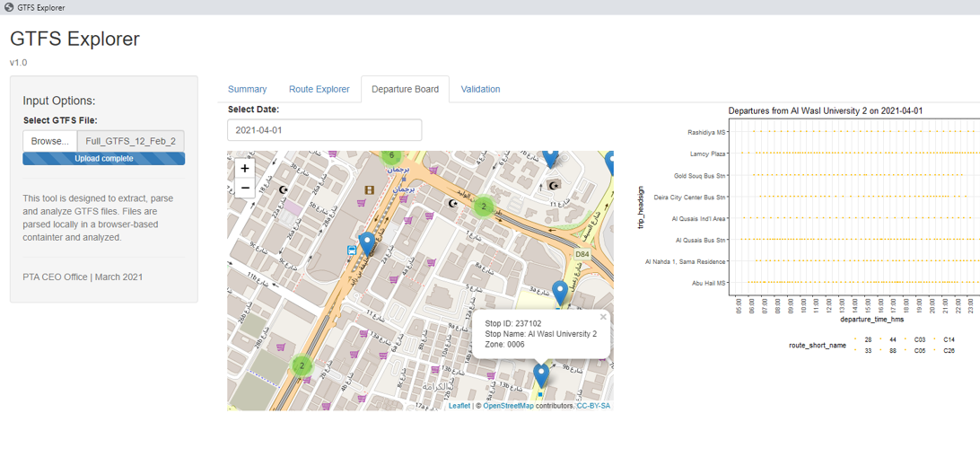Click the cinema icon on the map

369,189
